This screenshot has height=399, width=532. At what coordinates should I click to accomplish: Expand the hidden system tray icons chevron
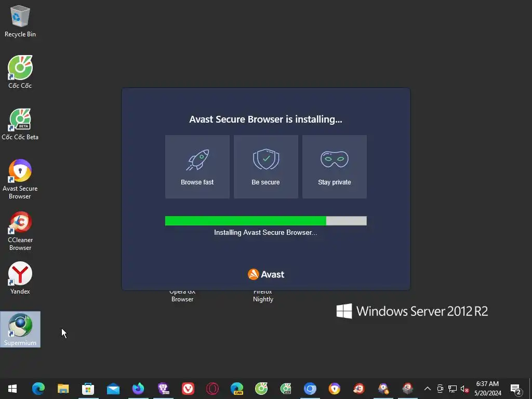[428, 389]
